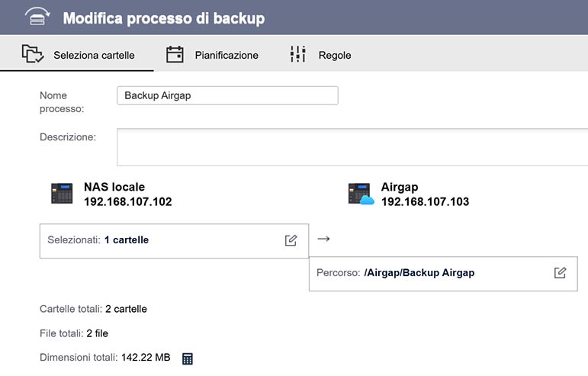The width and height of the screenshot is (588, 376).
Task: Select the Seleziona cartelle tab label
Action: pyautogui.click(x=94, y=55)
